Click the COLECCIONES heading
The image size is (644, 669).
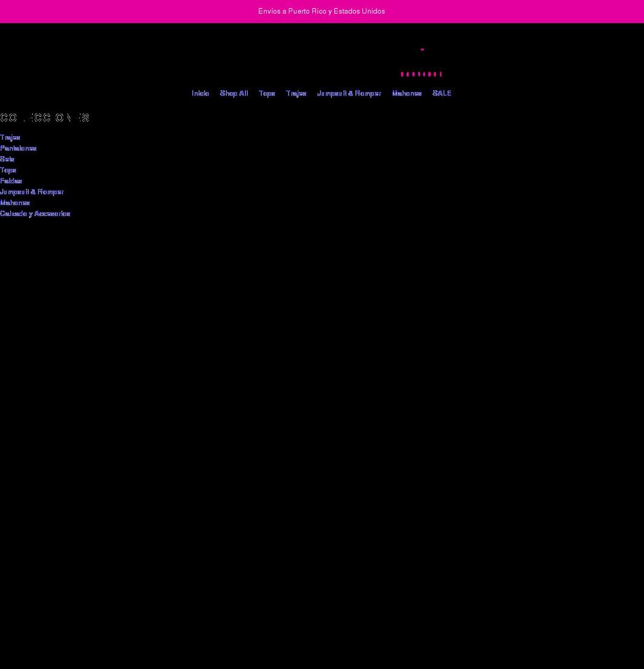[x=45, y=117]
